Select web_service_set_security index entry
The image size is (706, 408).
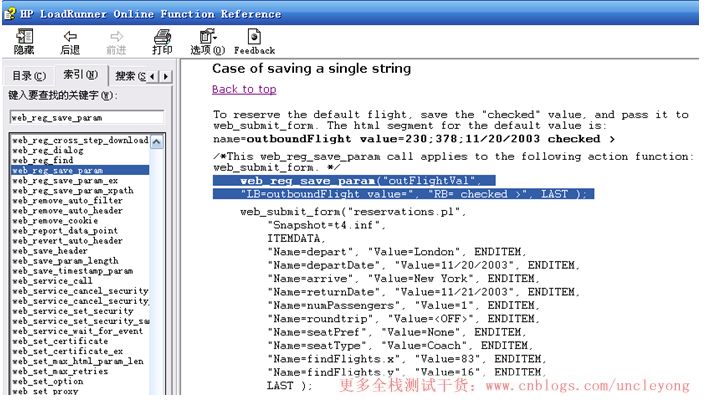pos(72,311)
